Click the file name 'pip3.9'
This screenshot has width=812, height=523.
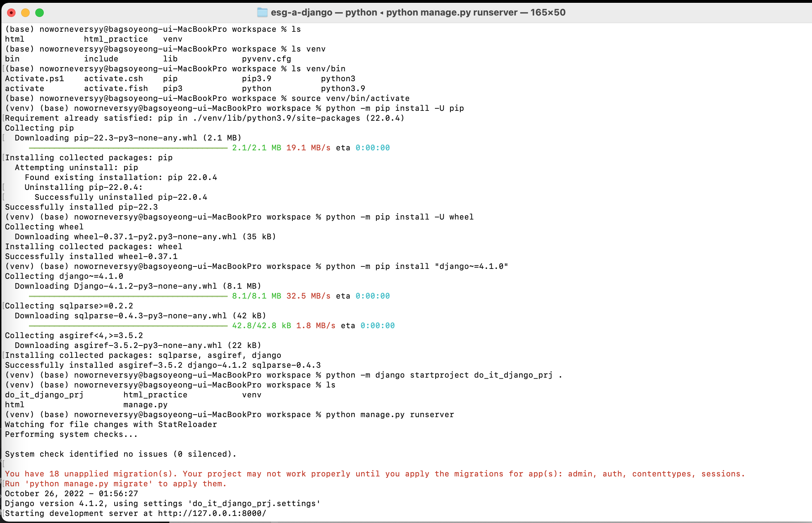pyautogui.click(x=256, y=79)
